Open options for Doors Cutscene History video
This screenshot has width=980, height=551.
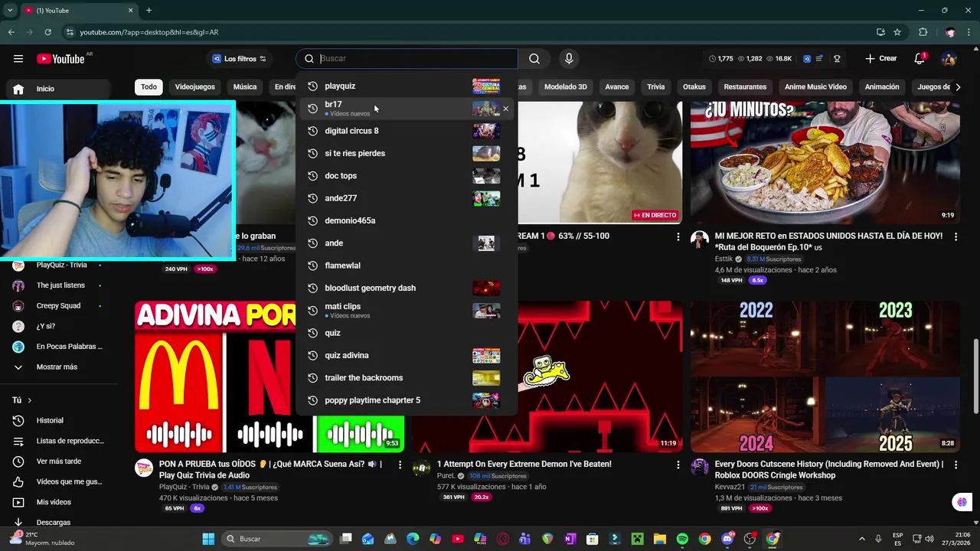tap(955, 465)
